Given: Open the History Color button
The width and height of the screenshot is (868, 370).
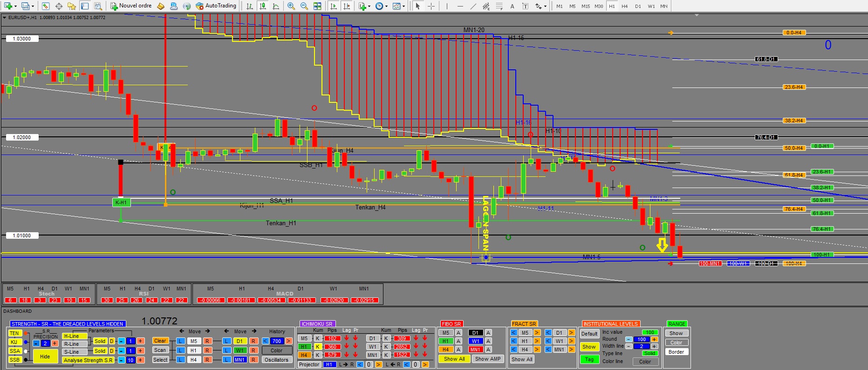Looking at the screenshot, I should (277, 350).
